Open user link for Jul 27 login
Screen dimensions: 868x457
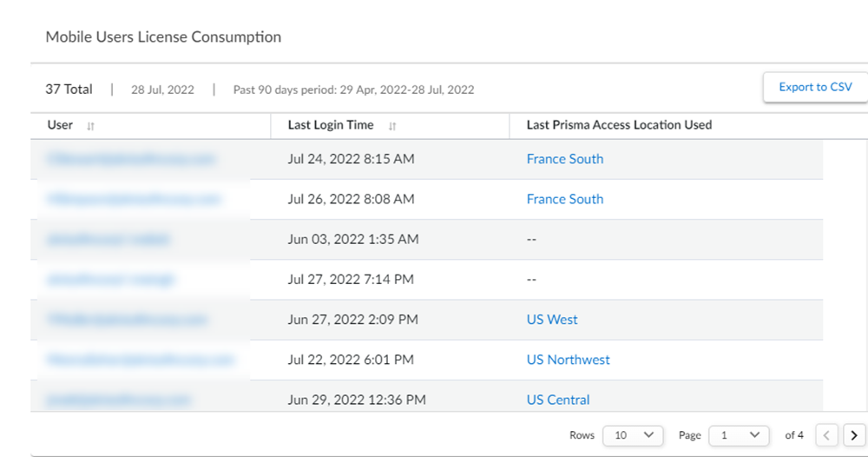(x=111, y=280)
